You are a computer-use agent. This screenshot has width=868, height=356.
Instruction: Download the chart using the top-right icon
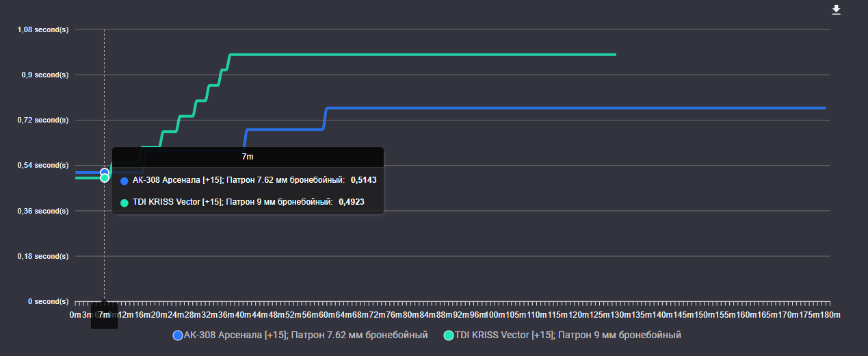pyautogui.click(x=836, y=10)
